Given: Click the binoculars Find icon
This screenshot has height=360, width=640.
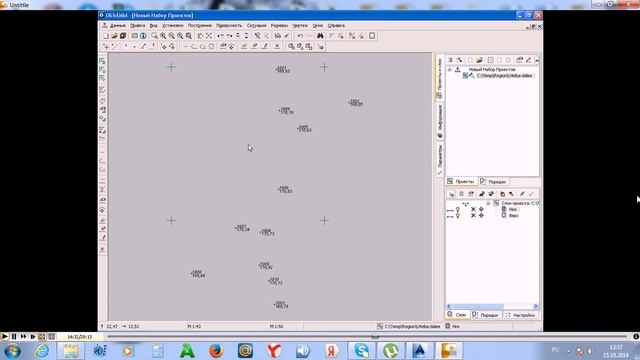Looking at the screenshot, I should coord(320,36).
